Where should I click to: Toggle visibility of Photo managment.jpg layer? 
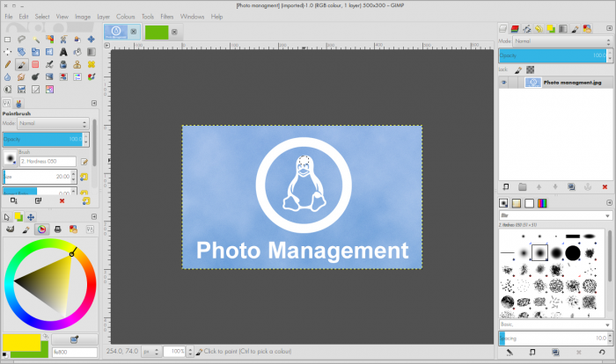pyautogui.click(x=503, y=83)
